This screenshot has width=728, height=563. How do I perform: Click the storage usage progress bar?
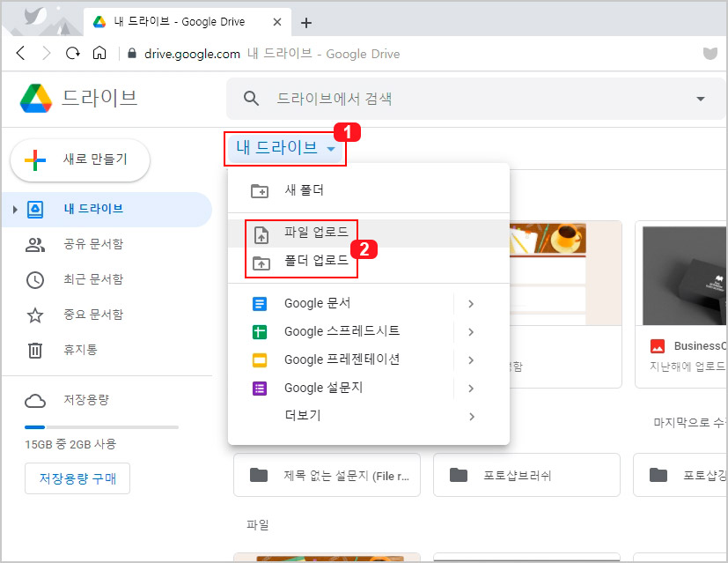tap(102, 427)
